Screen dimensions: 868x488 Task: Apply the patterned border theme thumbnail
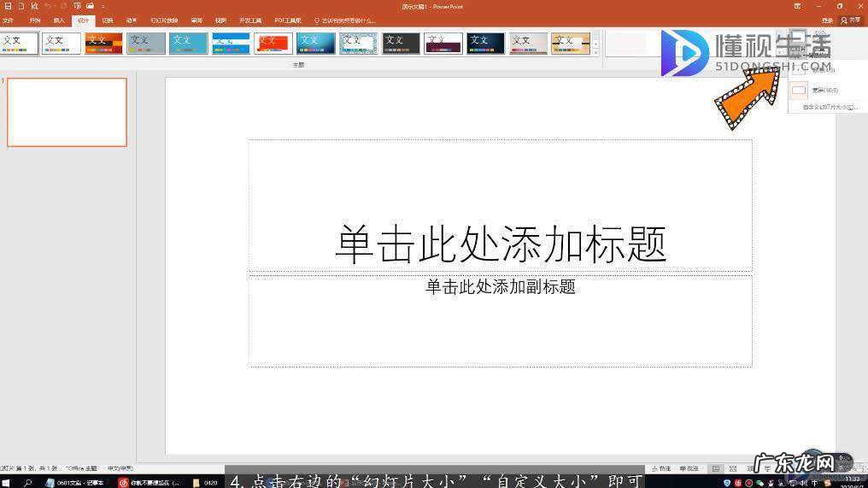point(358,44)
